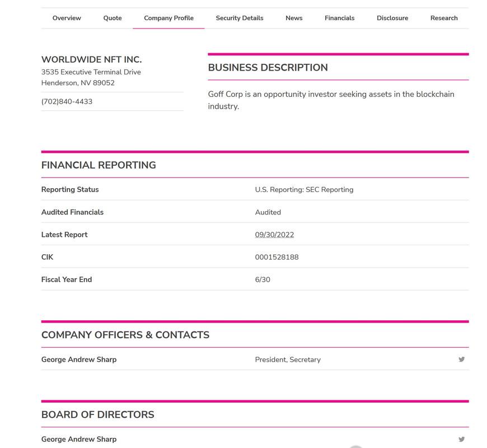
Task: Open the Financials tab
Action: pyautogui.click(x=339, y=18)
